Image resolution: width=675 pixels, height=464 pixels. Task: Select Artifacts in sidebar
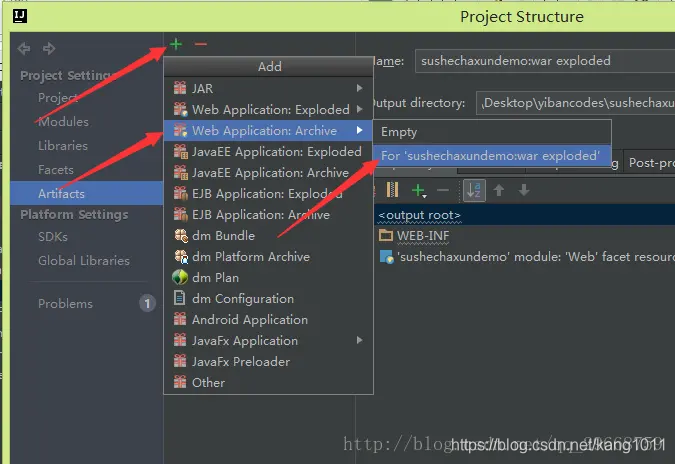(x=87, y=193)
